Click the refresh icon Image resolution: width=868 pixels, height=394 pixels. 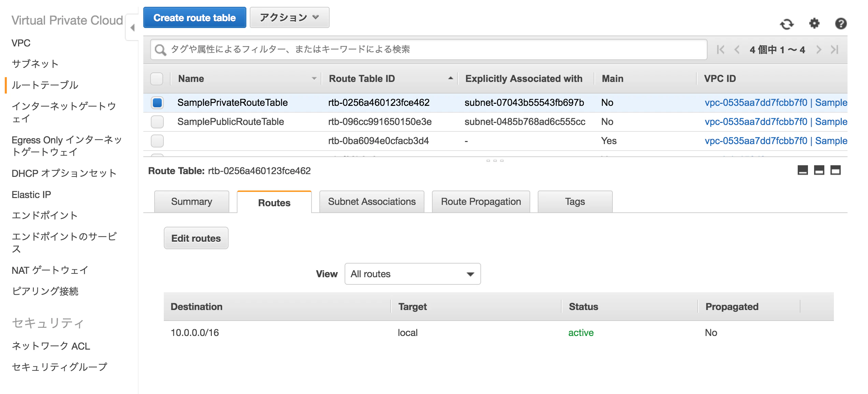click(x=787, y=24)
